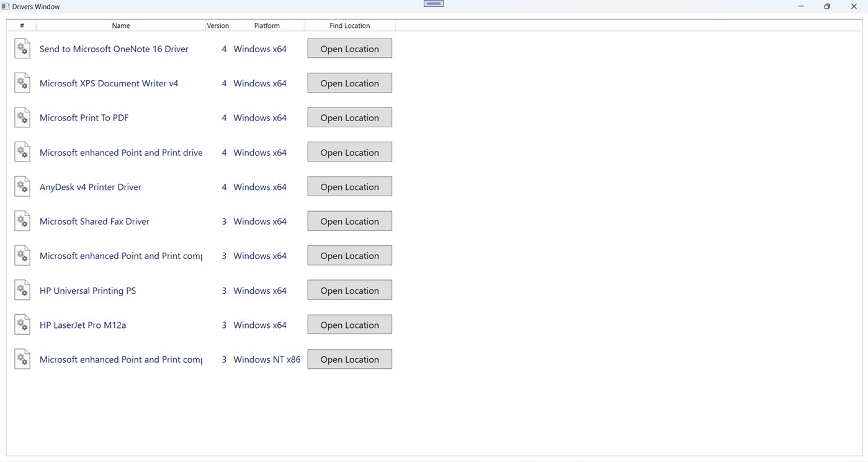Click the Drivers Window title bar icon
The height and width of the screenshot is (462, 868).
6,6
